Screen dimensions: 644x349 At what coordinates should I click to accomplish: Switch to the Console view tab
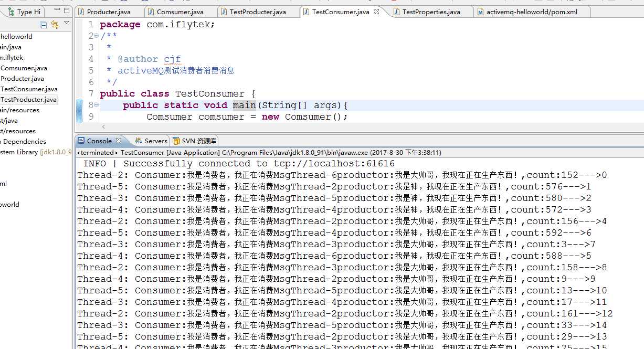pyautogui.click(x=99, y=141)
